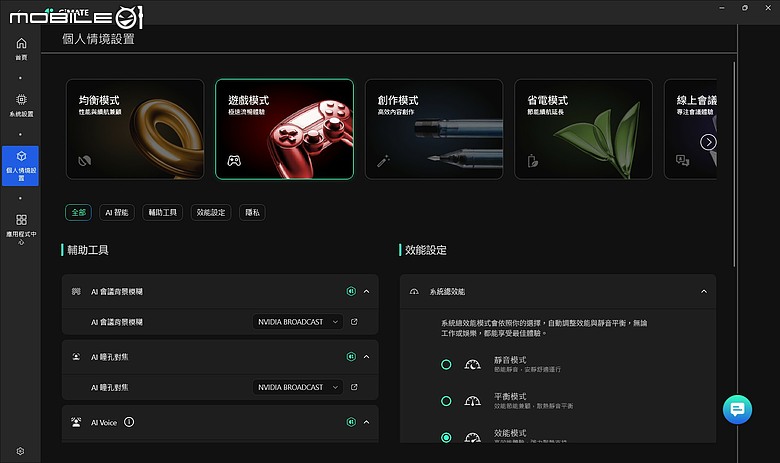
Task: Choose the 均衡模式 scenario card
Action: click(x=135, y=129)
